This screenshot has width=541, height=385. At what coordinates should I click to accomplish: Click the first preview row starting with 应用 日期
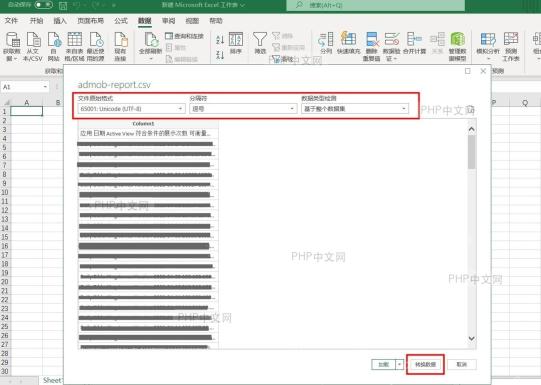(x=148, y=133)
